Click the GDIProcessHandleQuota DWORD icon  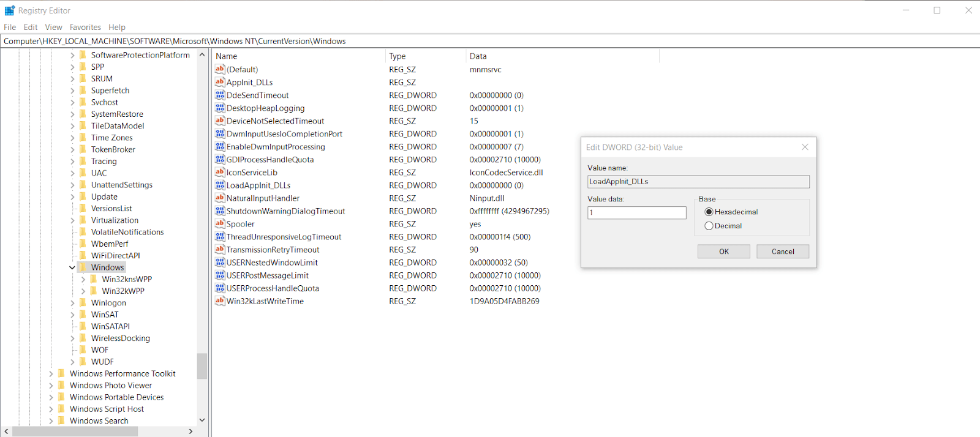coord(220,159)
